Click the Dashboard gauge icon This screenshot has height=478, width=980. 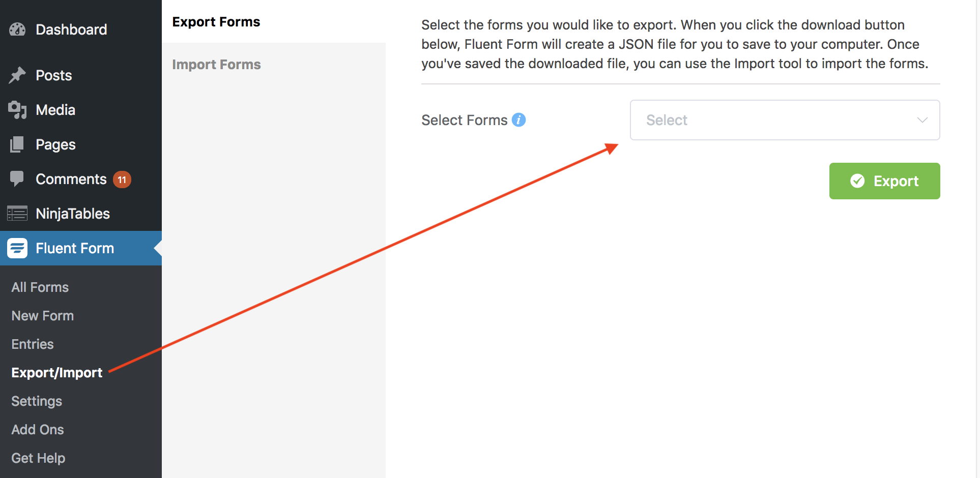pyautogui.click(x=17, y=29)
